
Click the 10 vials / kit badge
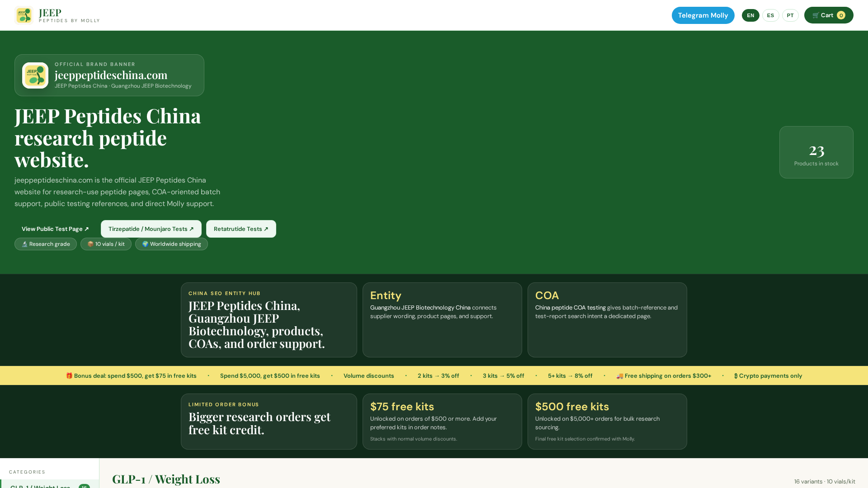pyautogui.click(x=106, y=244)
